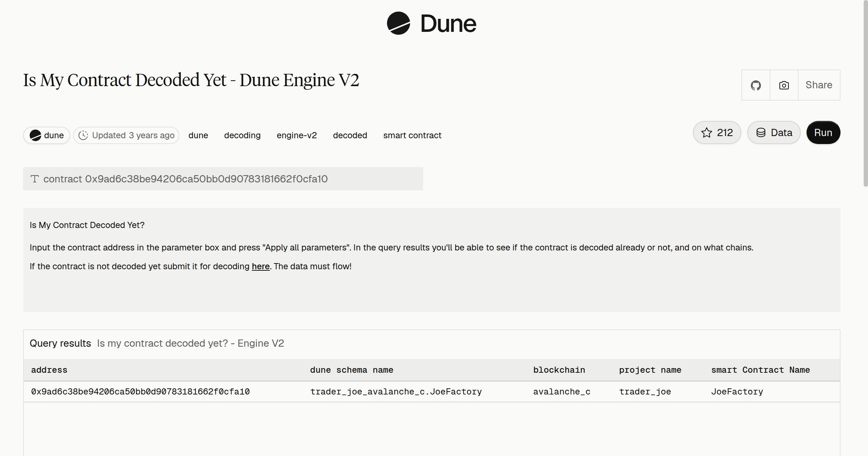
Task: Click the 'Query results' label
Action: pyautogui.click(x=60, y=343)
